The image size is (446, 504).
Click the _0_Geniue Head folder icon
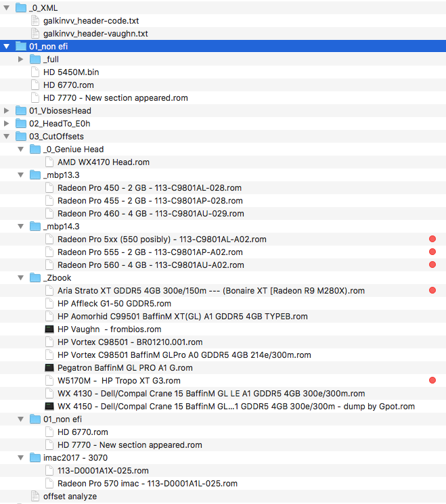click(35, 149)
